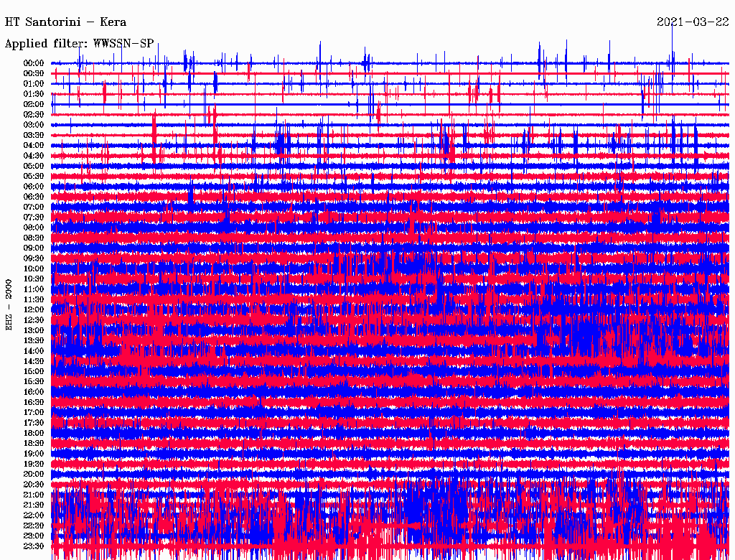Select the 18:30 time row label
Viewport: 735px width, 560px height.
pos(34,444)
